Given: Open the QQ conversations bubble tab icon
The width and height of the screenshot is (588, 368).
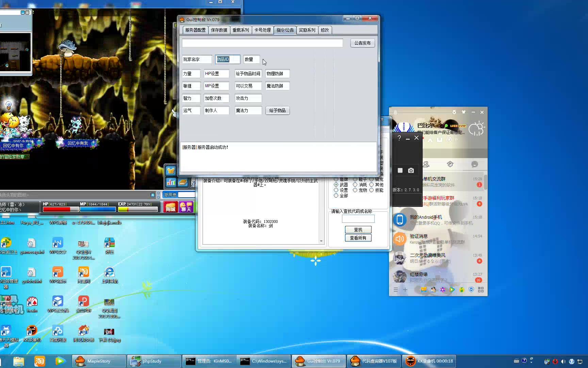Looking at the screenshot, I should (x=475, y=164).
